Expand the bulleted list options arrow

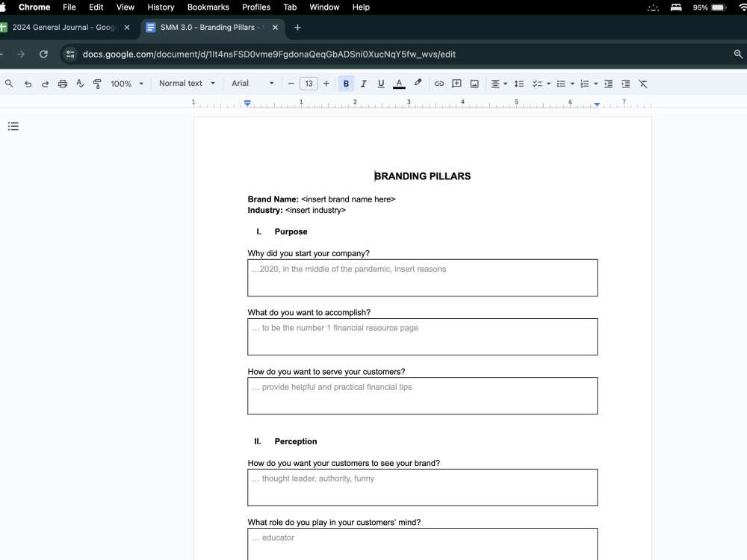point(573,84)
